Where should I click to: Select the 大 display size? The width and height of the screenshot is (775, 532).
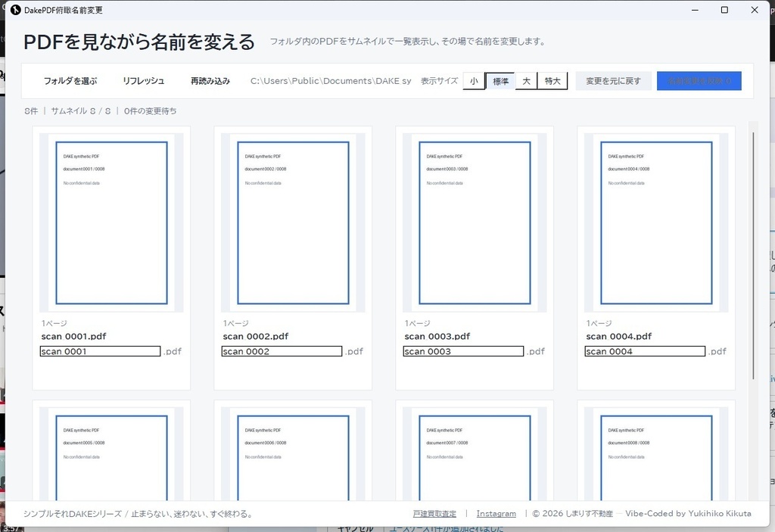[527, 81]
